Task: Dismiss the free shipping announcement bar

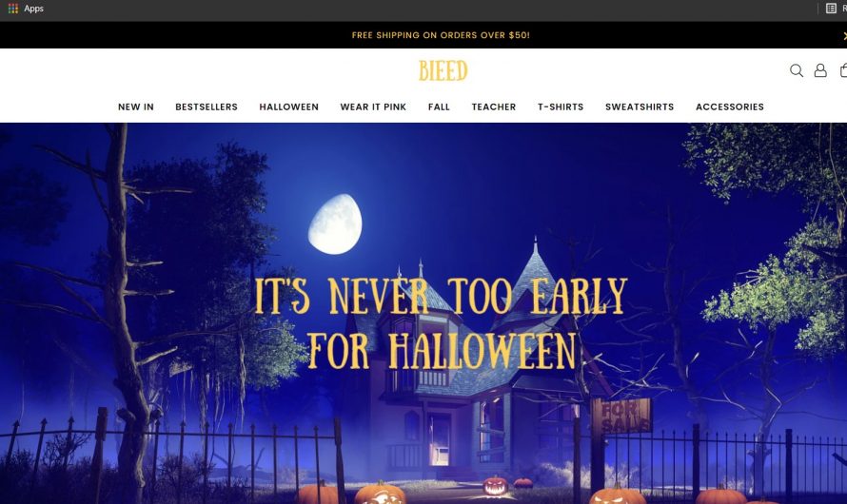Action: (x=844, y=35)
